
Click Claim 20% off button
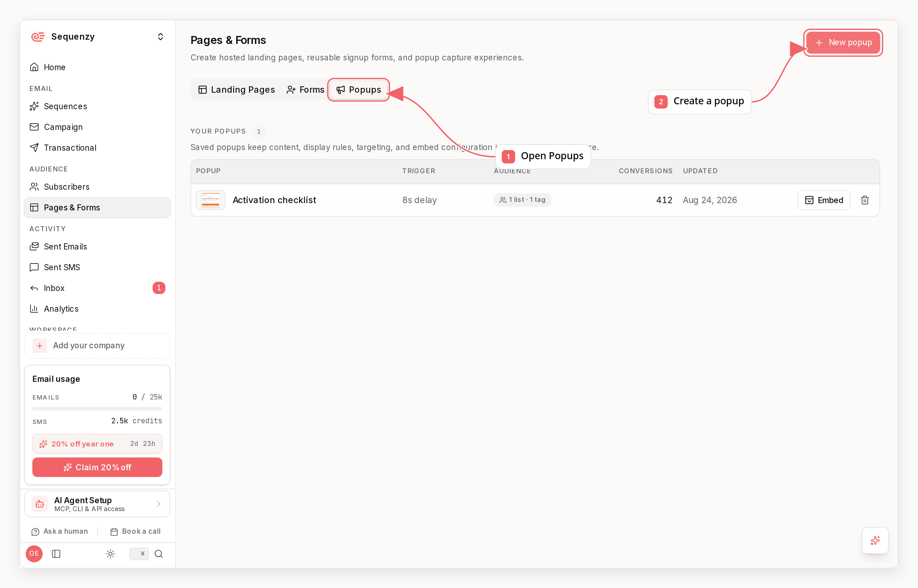click(x=97, y=467)
